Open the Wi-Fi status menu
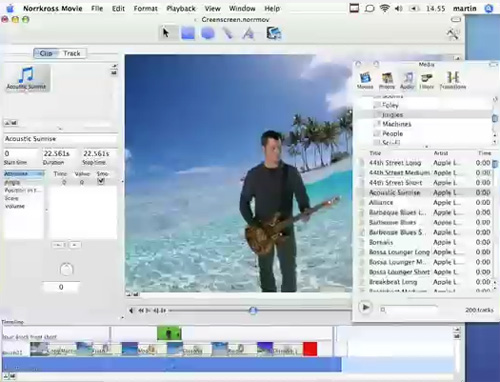500x382 pixels. (x=384, y=8)
